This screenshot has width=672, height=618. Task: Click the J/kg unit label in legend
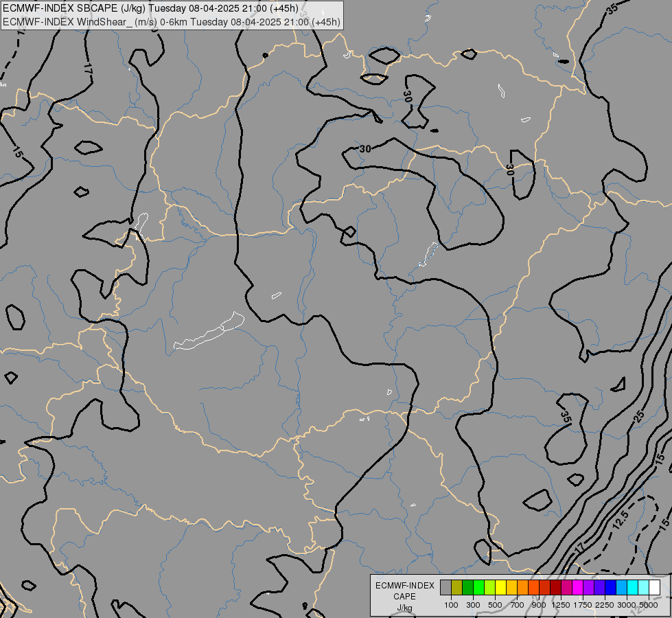[404, 608]
